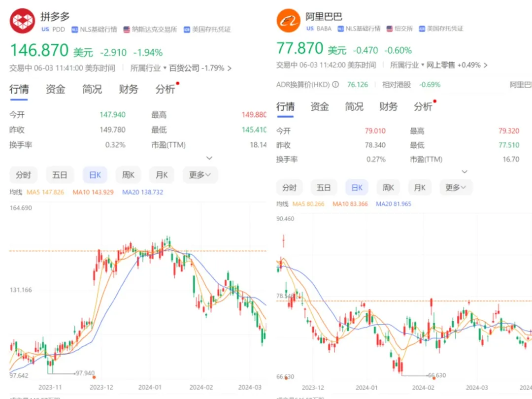Click the info icon beside ADR换算价(HKD)
Screen dimensions: 532x399
click(x=335, y=85)
